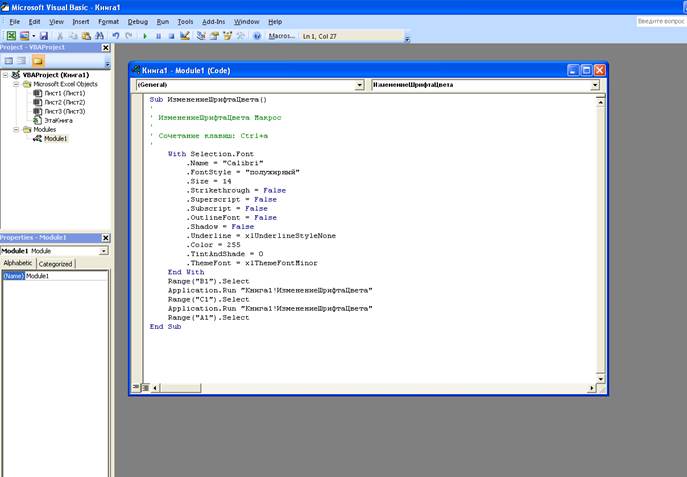Image resolution: width=687 pixels, height=477 pixels.
Task: Click the View Microsoft Excel icon
Action: [x=11, y=36]
